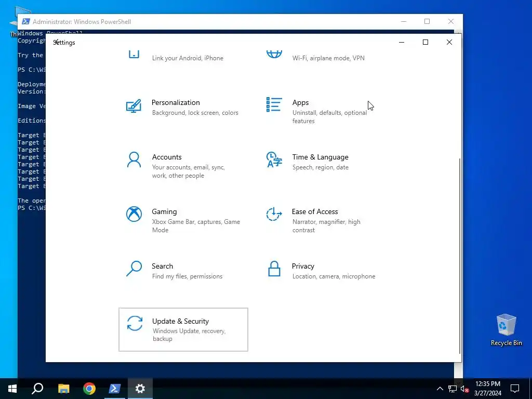This screenshot has height=399, width=532.
Task: Click the Settings window vertical scrollbar
Action: [460, 256]
